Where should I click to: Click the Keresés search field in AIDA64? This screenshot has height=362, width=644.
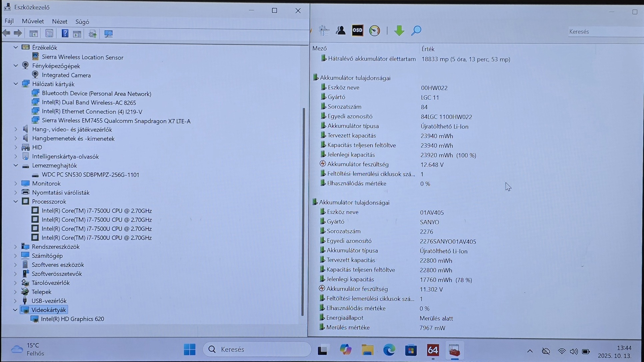(x=603, y=32)
